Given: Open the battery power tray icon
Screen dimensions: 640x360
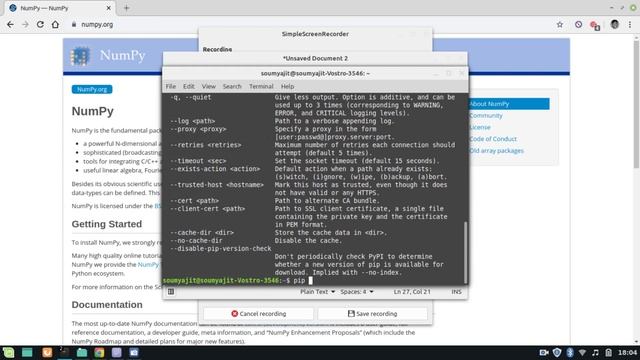Looking at the screenshot, I should point(609,353).
